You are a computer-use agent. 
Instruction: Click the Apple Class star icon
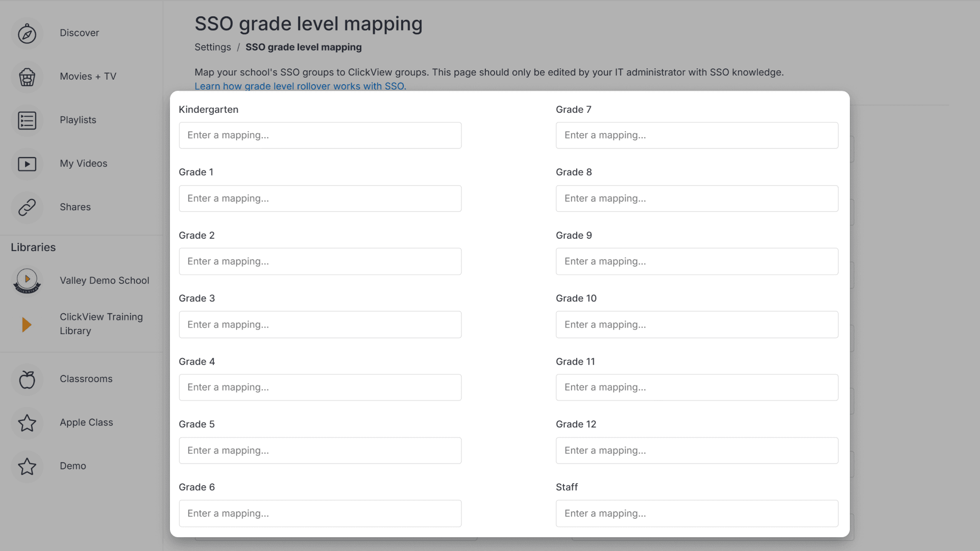click(27, 423)
